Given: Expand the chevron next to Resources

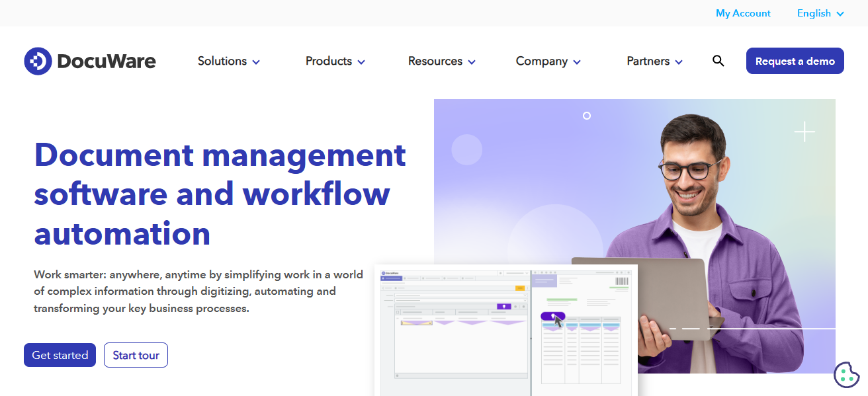Looking at the screenshot, I should 472,62.
